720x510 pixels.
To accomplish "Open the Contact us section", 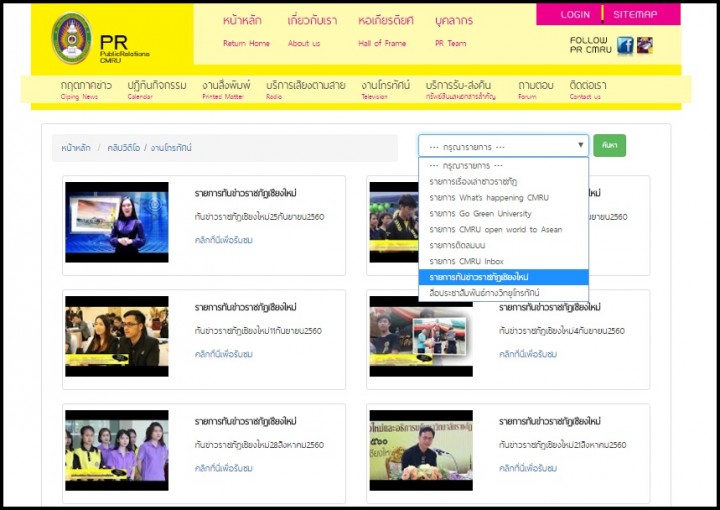I will tap(587, 90).
